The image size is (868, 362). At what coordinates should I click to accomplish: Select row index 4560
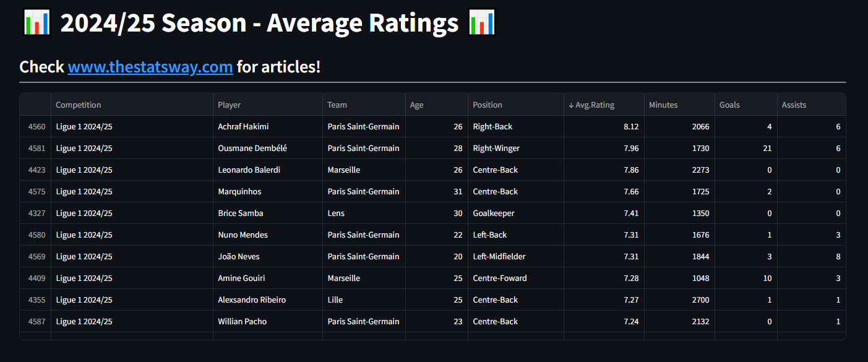[x=35, y=126]
